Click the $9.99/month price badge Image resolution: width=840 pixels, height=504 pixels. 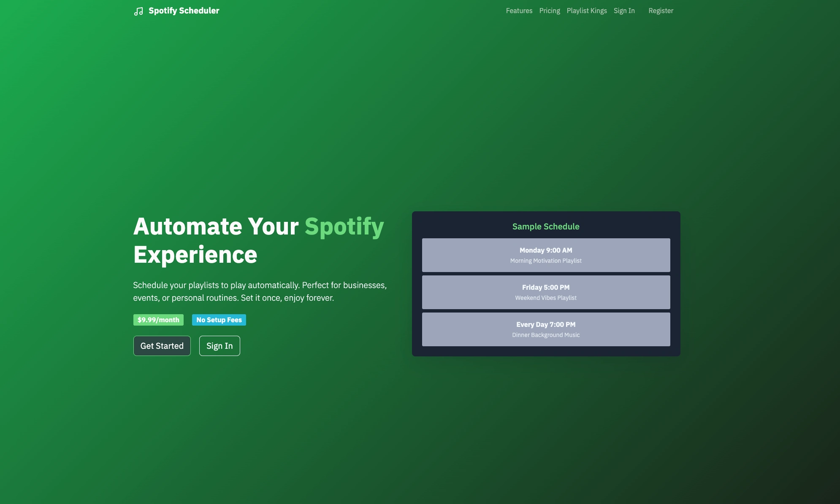(158, 320)
